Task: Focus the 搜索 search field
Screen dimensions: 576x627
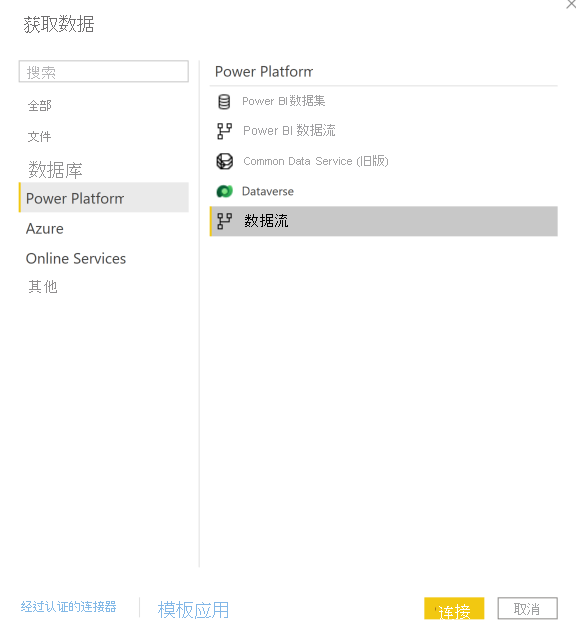Action: [104, 72]
